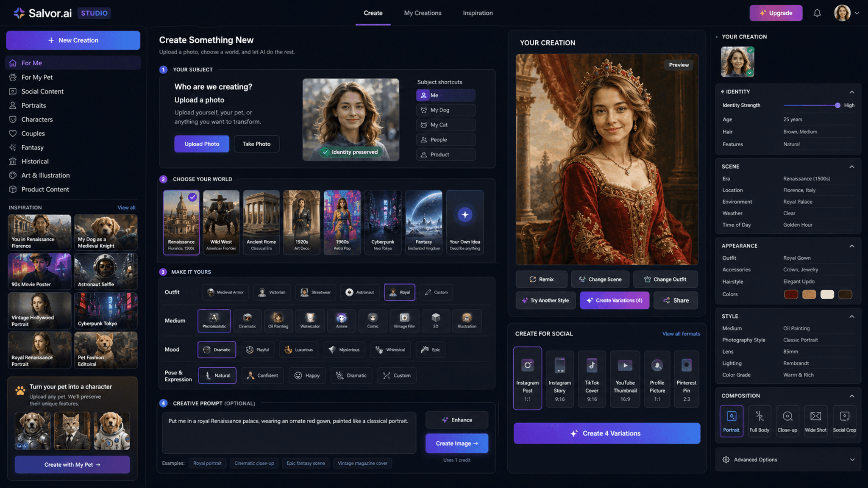
Task: Pick the Anime medium icon
Action: click(342, 317)
